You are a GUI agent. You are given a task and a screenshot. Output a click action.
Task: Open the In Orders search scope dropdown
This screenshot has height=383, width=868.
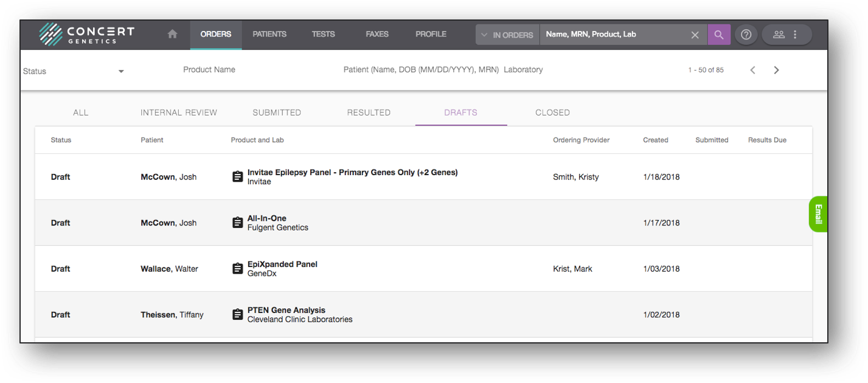(507, 35)
